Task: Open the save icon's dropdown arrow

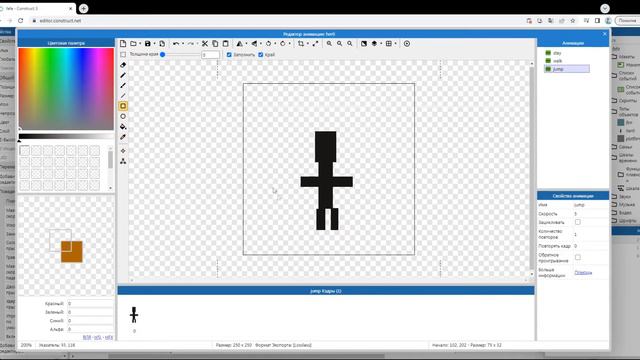Action: click(x=154, y=44)
